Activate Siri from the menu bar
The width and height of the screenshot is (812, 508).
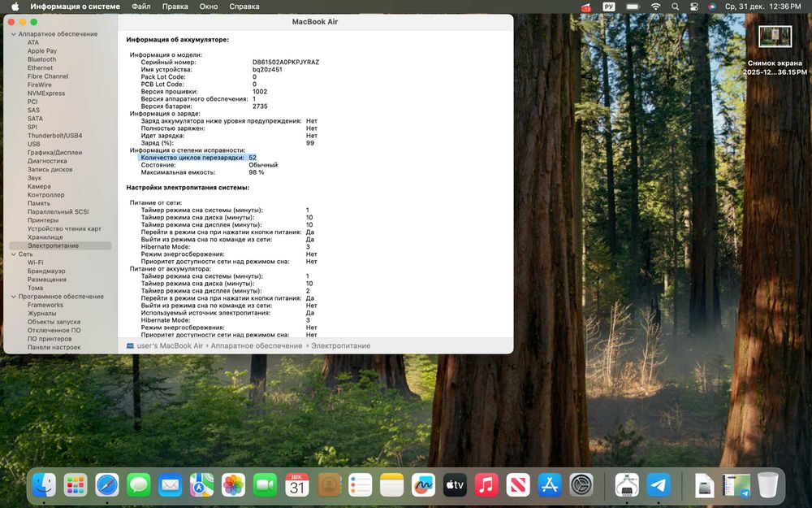click(x=713, y=7)
